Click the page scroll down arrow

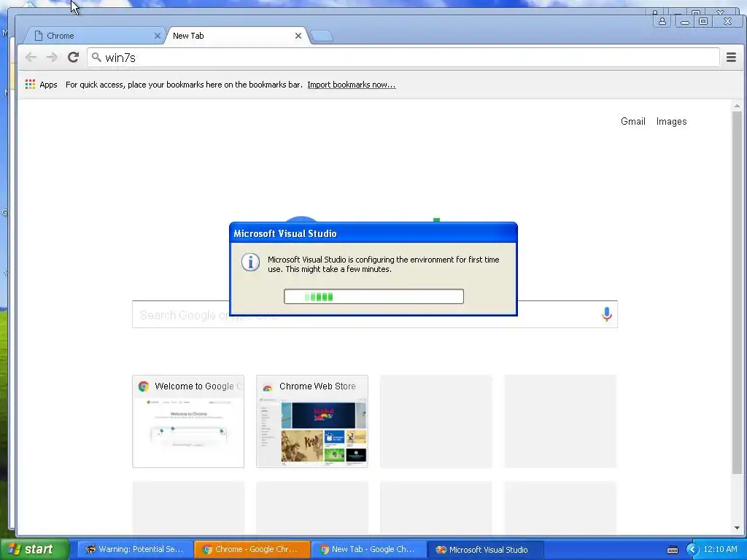click(737, 528)
